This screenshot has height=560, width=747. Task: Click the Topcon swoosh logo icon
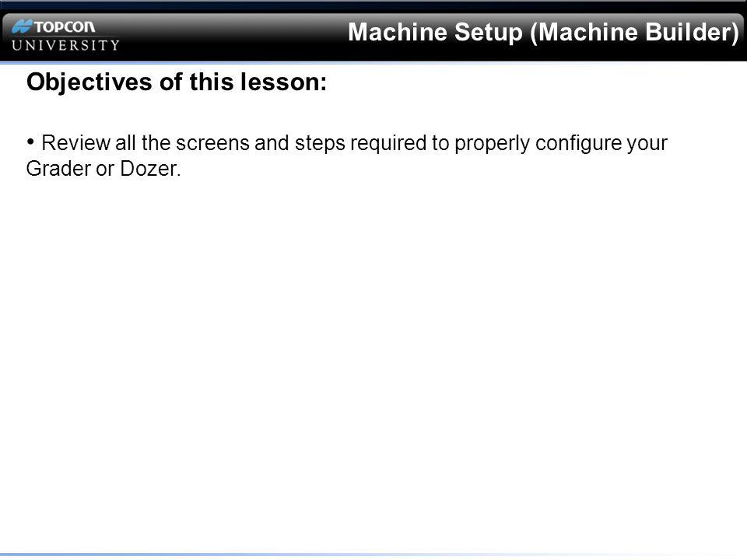(x=22, y=26)
